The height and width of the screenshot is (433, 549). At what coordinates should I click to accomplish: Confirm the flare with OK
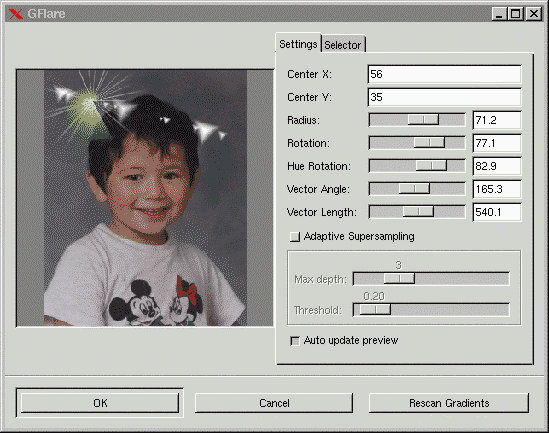100,403
